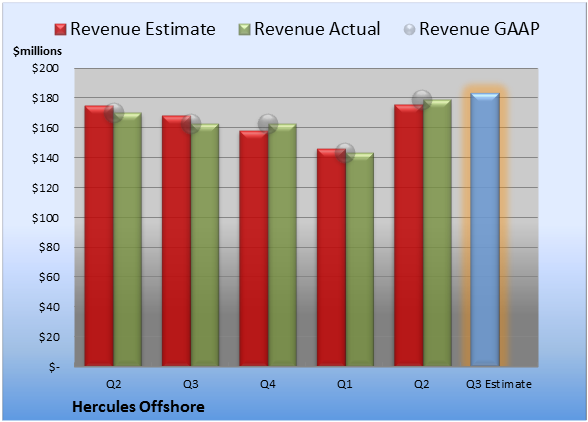Click the green Revenue Actual legend swatch
The height and width of the screenshot is (422, 588).
pyautogui.click(x=244, y=29)
